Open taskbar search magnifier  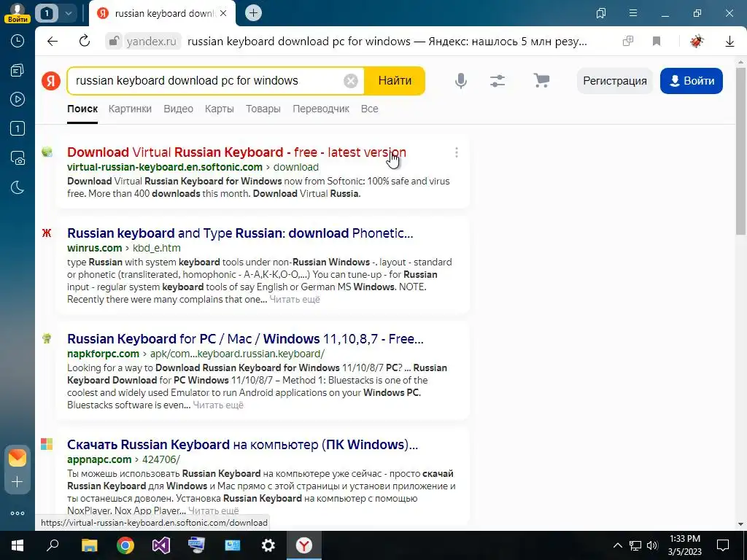[53, 545]
